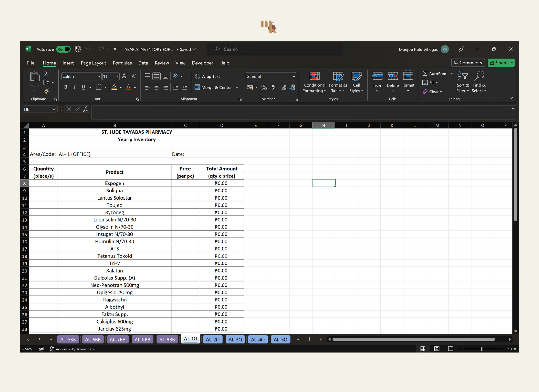
Task: Open the Data tab
Action: [x=143, y=63]
